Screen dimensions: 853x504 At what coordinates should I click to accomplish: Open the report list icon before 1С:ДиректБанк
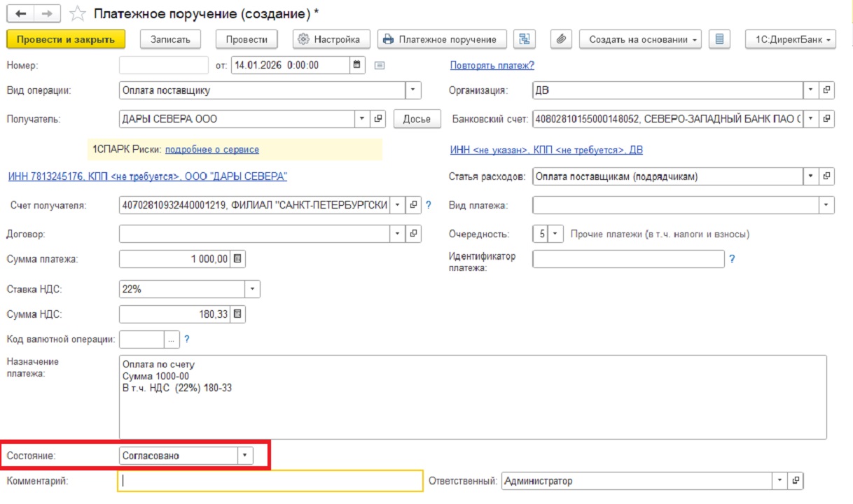719,39
